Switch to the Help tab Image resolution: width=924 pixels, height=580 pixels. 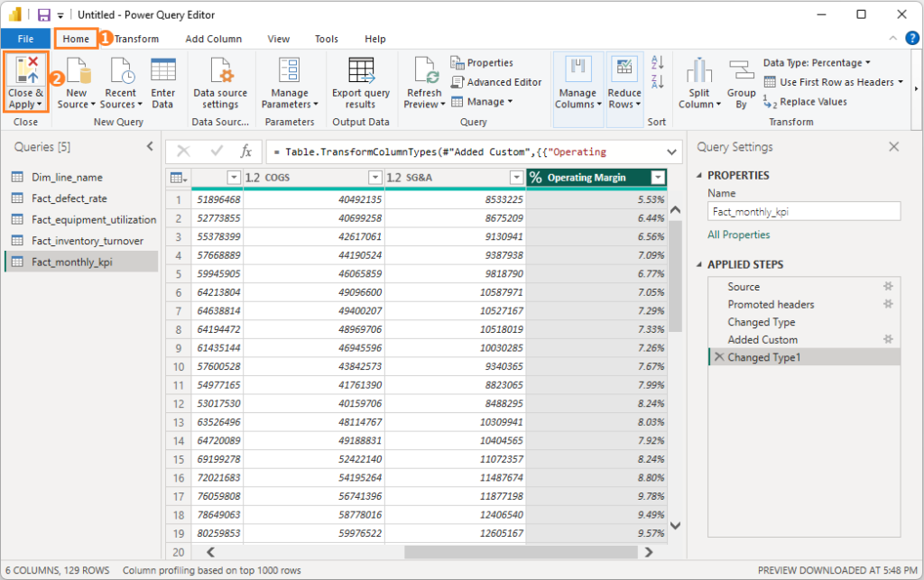[x=374, y=38]
